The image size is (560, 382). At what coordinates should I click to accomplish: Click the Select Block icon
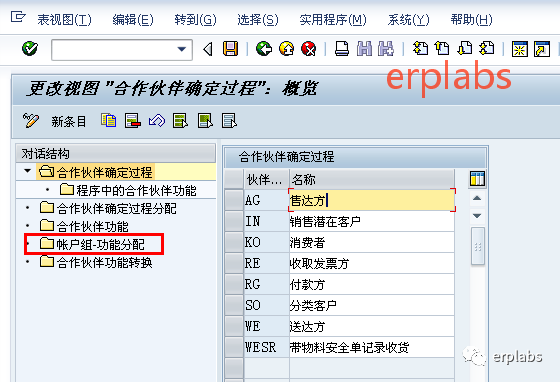205,121
